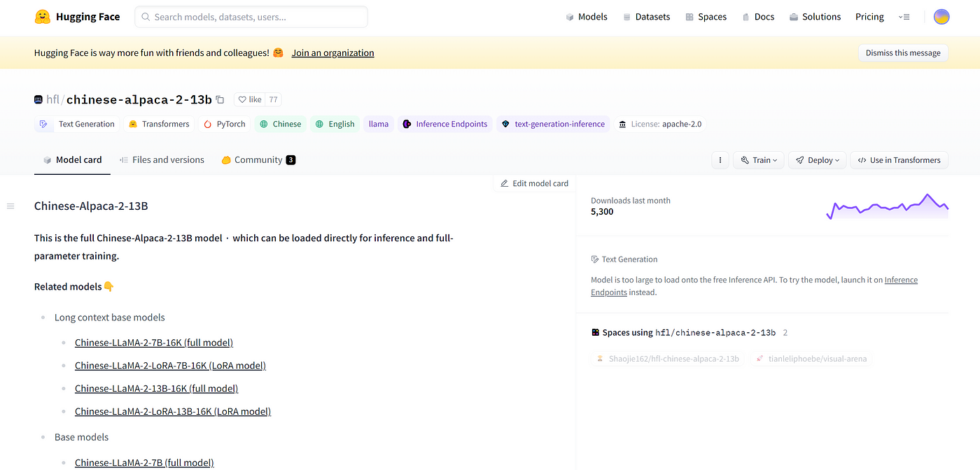Viewport: 980px width, 470px height.
Task: Click the apache-2.0 license tag
Action: (659, 124)
